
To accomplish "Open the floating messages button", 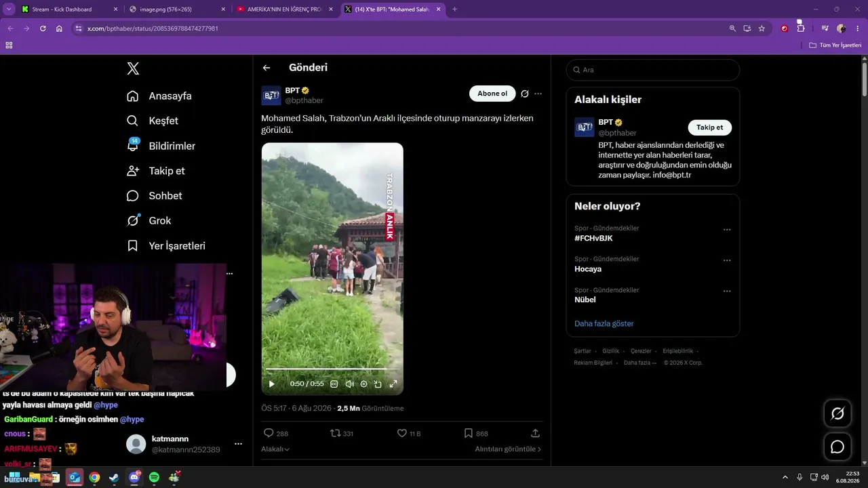I will click(837, 447).
